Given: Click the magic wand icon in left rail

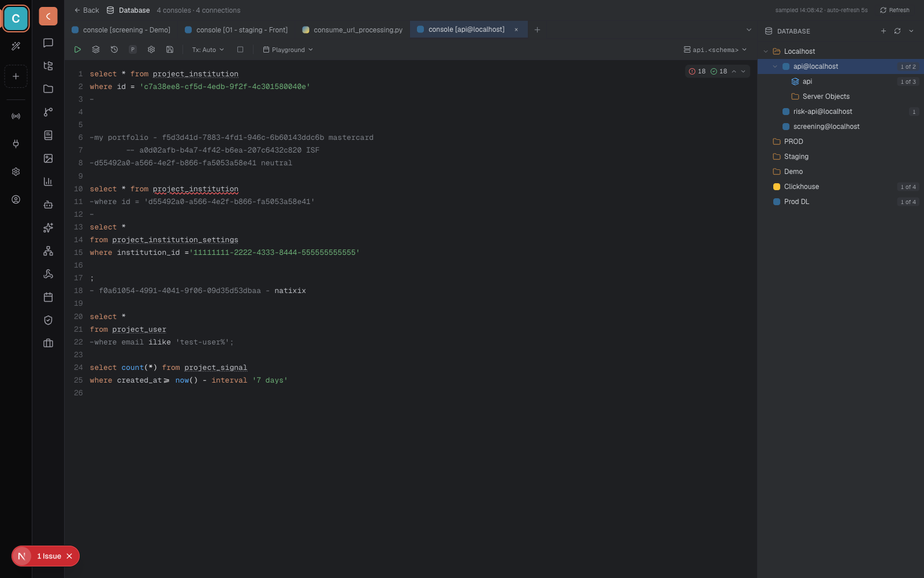Looking at the screenshot, I should click(16, 46).
